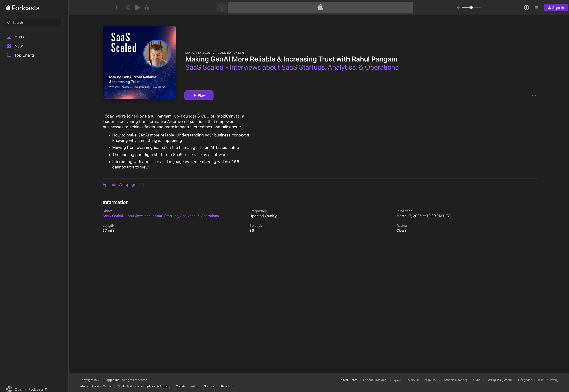Select New in the sidebar

18,46
